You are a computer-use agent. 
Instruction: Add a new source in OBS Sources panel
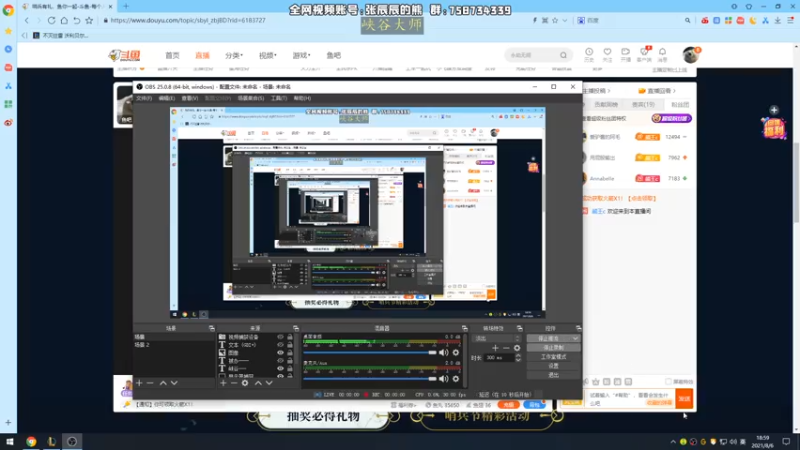tap(223, 383)
